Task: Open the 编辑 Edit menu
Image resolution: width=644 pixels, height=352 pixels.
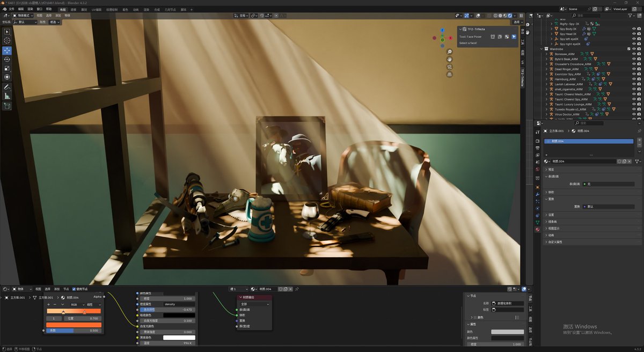Action: [21, 9]
